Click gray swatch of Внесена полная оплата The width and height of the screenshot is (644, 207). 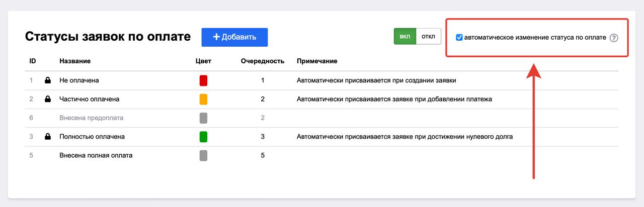pos(203,155)
